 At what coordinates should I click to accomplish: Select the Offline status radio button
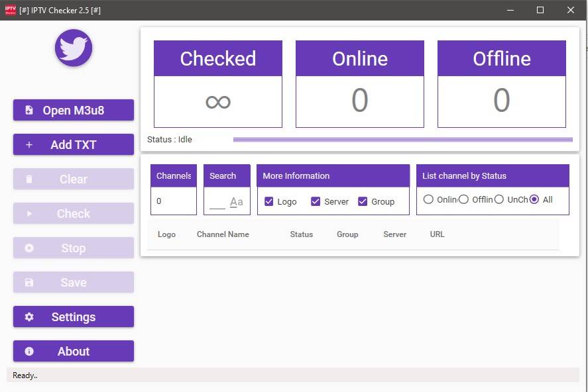pos(463,199)
